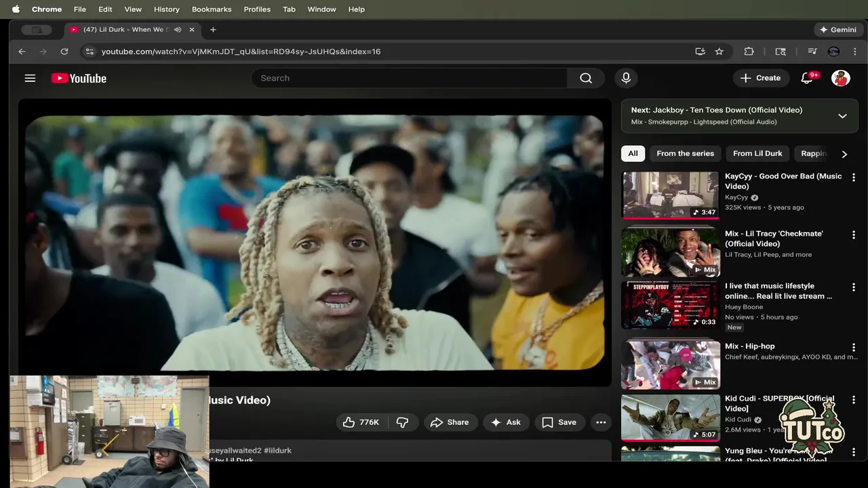Image resolution: width=868 pixels, height=488 pixels.
Task: Select the All filter chip
Action: pos(633,154)
